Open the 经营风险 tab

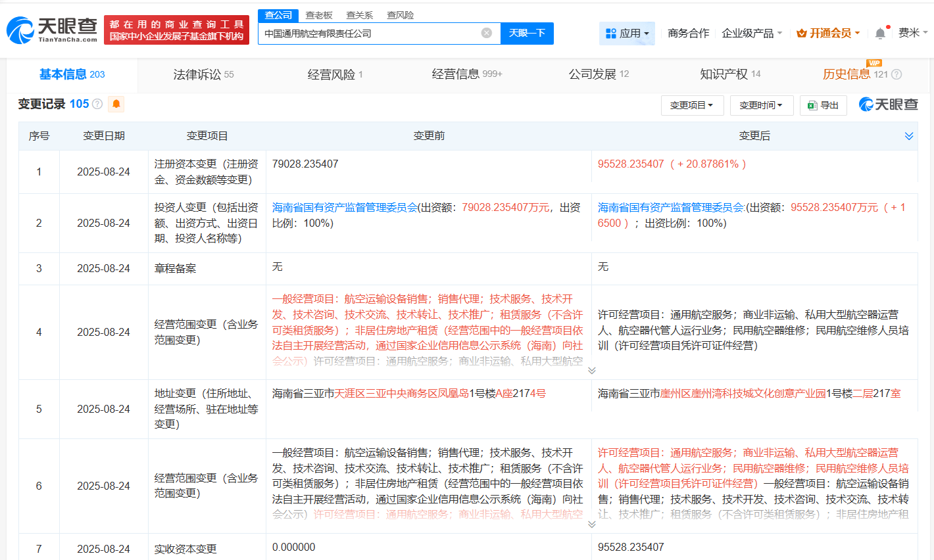pyautogui.click(x=335, y=74)
